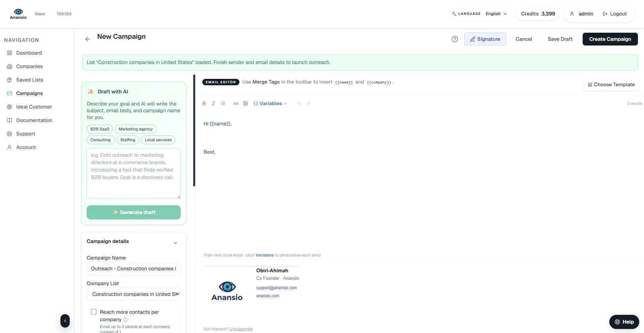Click the Signature button

tap(485, 39)
